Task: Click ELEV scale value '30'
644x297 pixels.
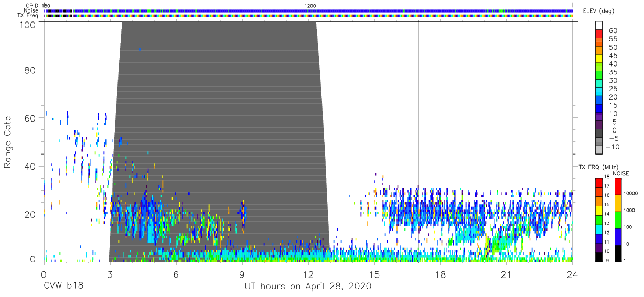Action: [x=613, y=81]
